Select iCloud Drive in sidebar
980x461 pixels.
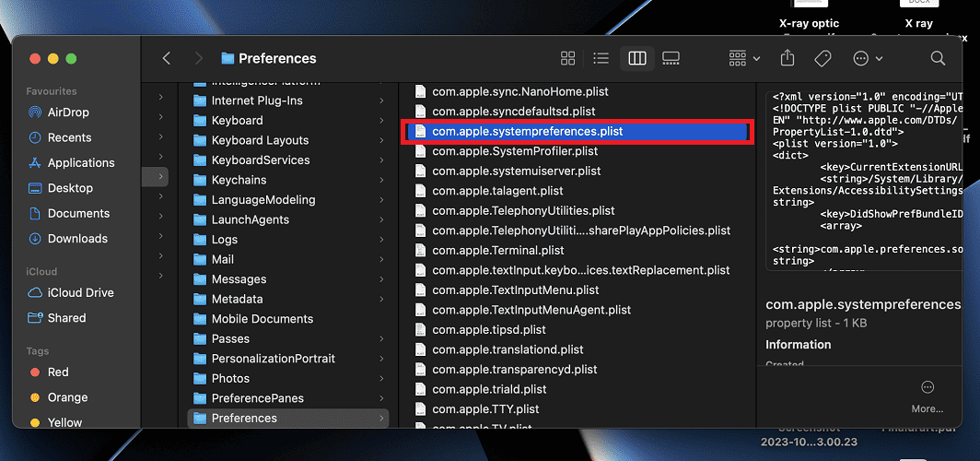(80, 292)
